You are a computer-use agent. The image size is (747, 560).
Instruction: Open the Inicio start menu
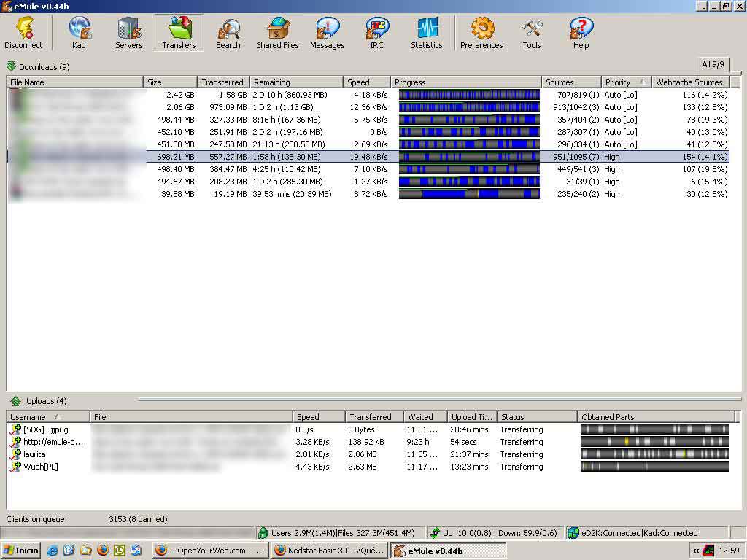21,551
